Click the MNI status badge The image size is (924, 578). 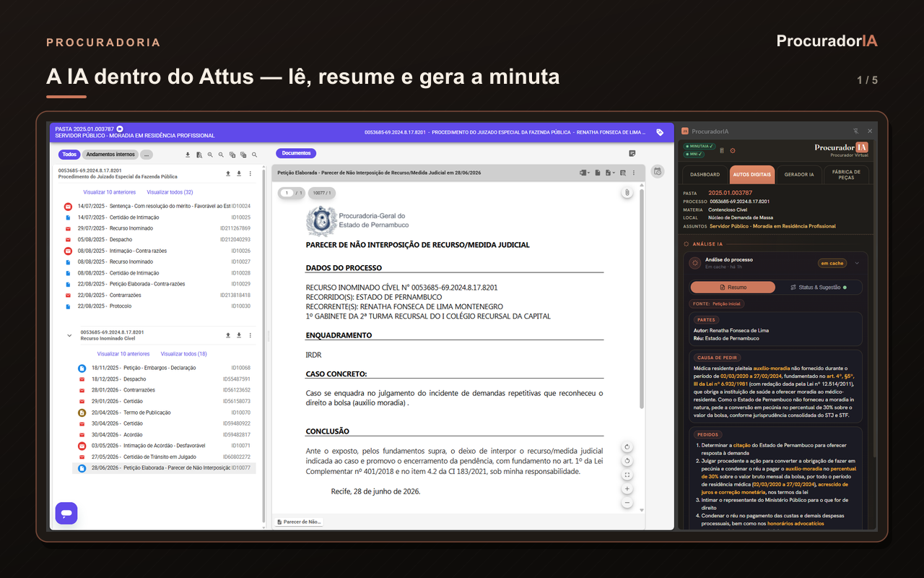coord(694,154)
